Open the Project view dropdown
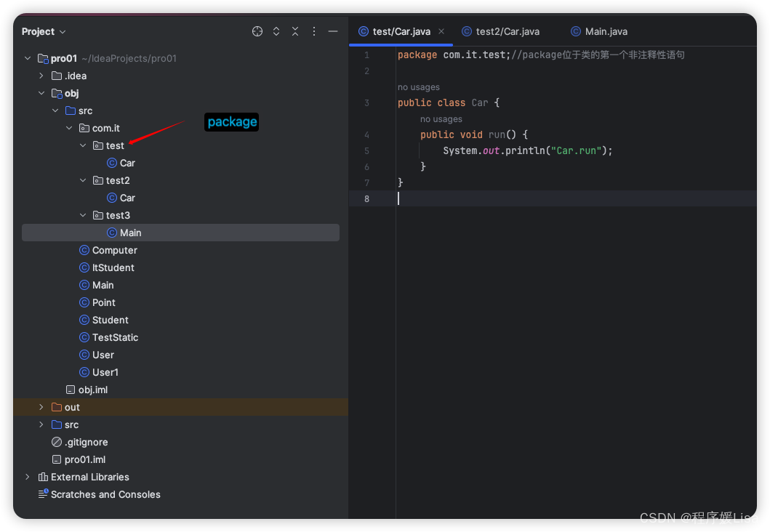 coord(44,31)
